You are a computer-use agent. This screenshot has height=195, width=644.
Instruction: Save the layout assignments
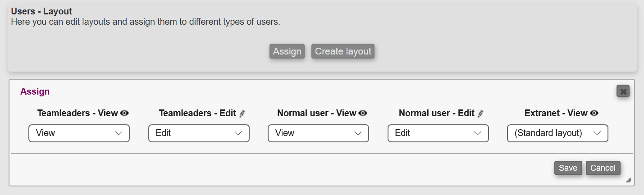coord(568,168)
